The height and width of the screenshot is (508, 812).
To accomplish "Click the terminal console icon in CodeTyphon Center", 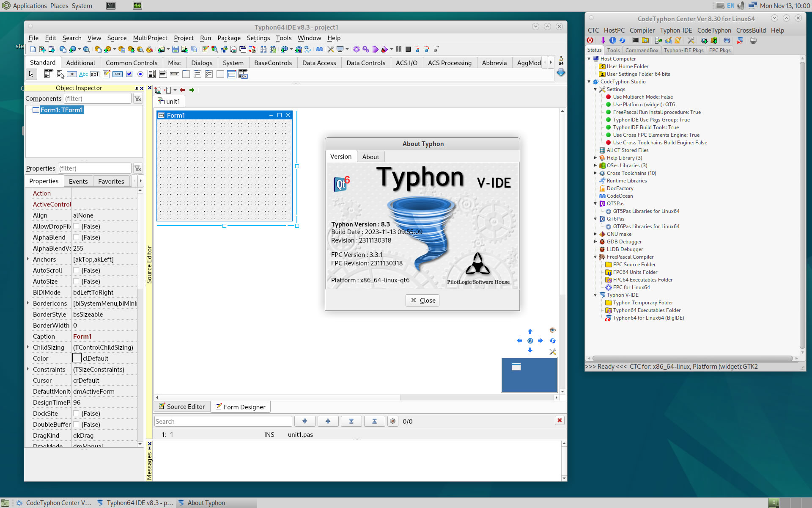I will tap(635, 40).
